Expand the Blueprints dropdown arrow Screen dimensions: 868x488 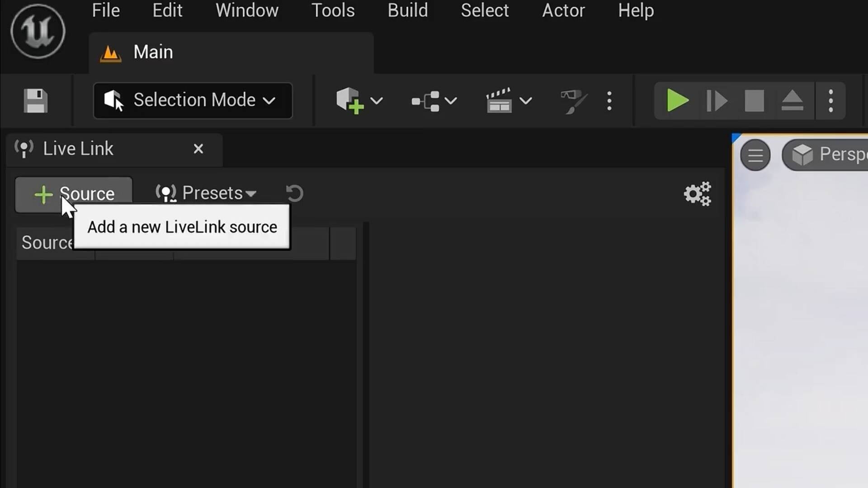451,100
